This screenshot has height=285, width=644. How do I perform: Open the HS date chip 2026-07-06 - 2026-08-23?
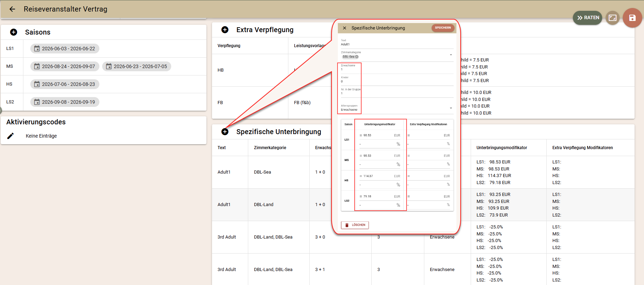(x=65, y=84)
